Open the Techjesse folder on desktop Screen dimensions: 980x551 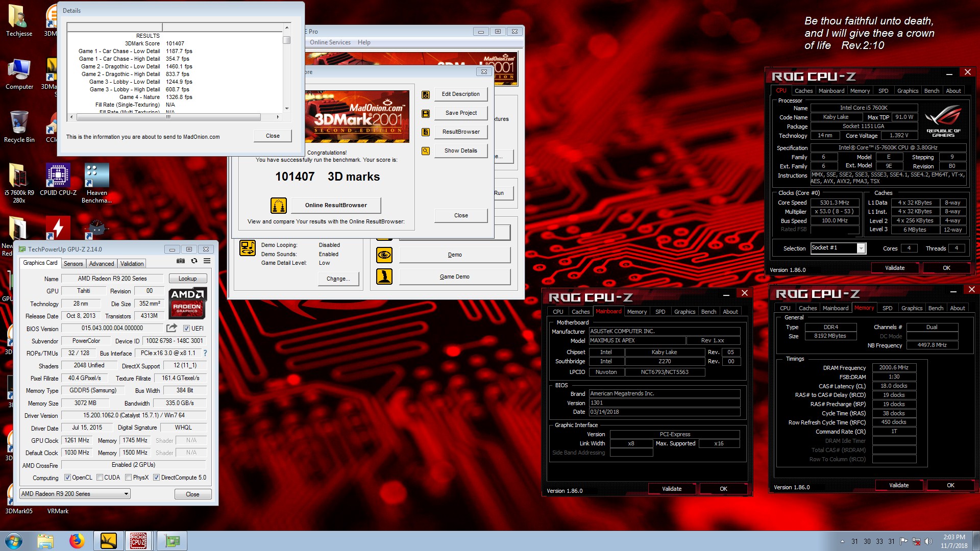[19, 20]
